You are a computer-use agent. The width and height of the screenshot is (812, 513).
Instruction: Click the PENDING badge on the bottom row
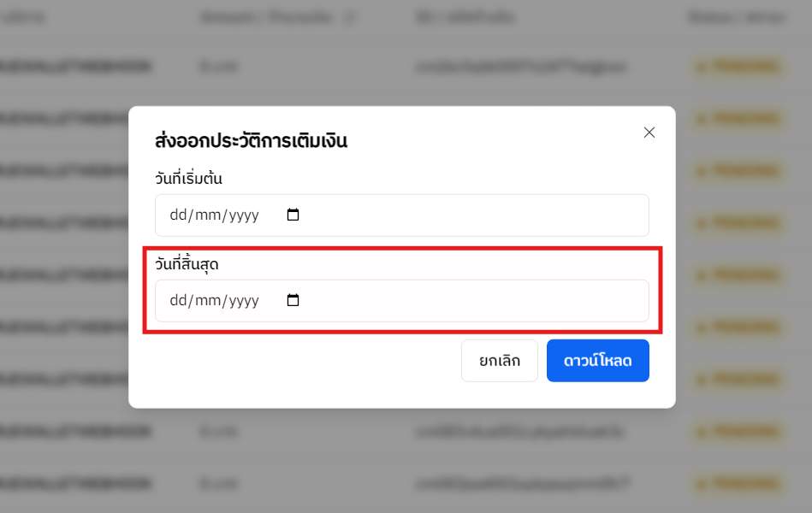737,483
